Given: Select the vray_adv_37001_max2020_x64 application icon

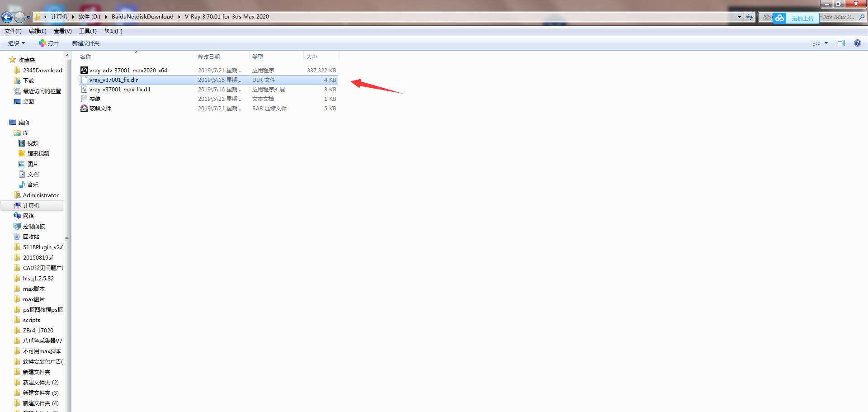Looking at the screenshot, I should pyautogui.click(x=84, y=70).
